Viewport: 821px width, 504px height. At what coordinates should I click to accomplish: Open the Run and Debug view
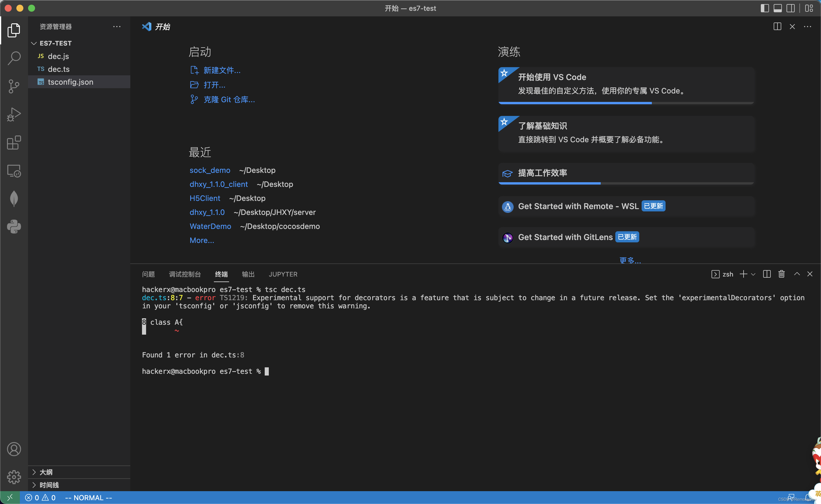coord(14,114)
